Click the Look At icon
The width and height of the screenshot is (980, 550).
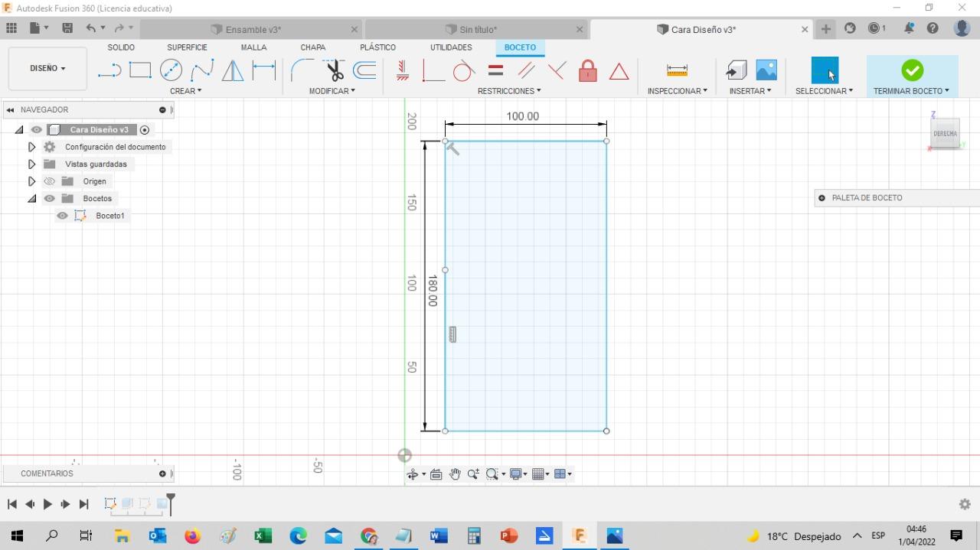point(436,474)
